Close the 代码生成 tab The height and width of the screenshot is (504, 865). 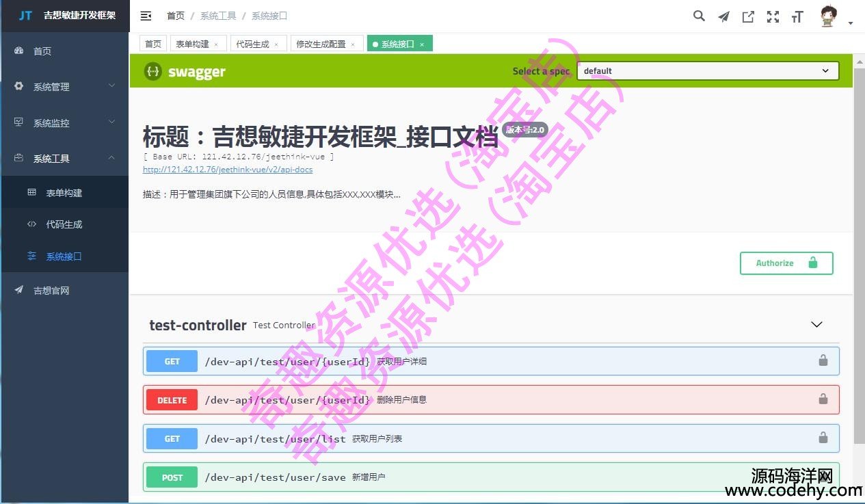click(x=276, y=44)
